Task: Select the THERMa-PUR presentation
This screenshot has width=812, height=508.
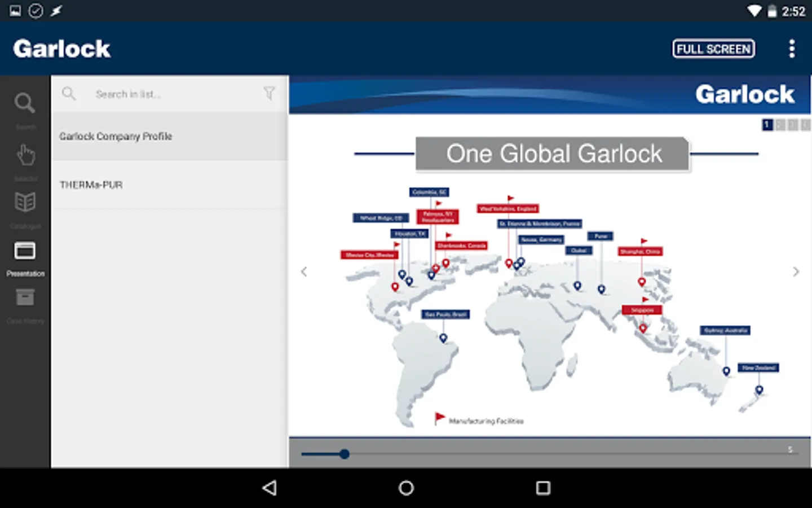Action: [x=169, y=185]
